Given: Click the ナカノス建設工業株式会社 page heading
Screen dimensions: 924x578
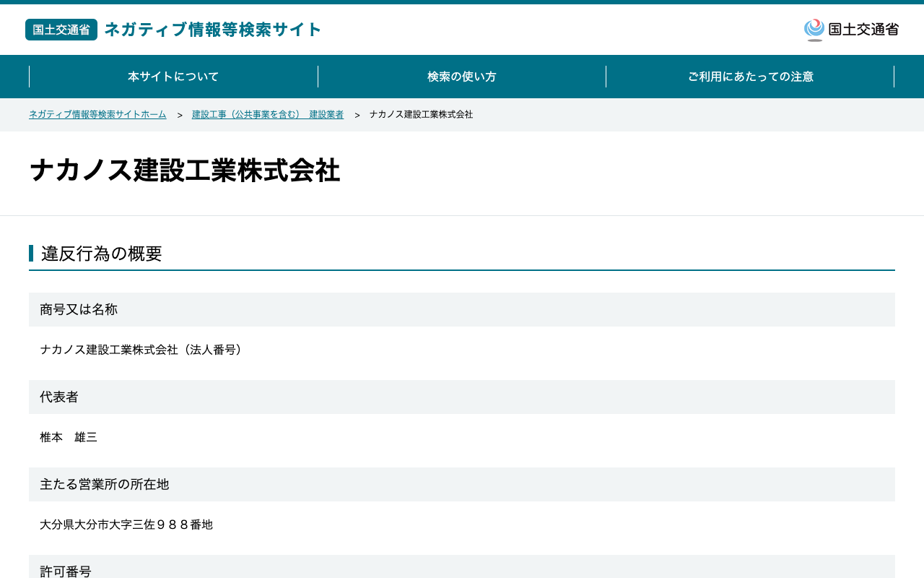Looking at the screenshot, I should pyautogui.click(x=185, y=171).
